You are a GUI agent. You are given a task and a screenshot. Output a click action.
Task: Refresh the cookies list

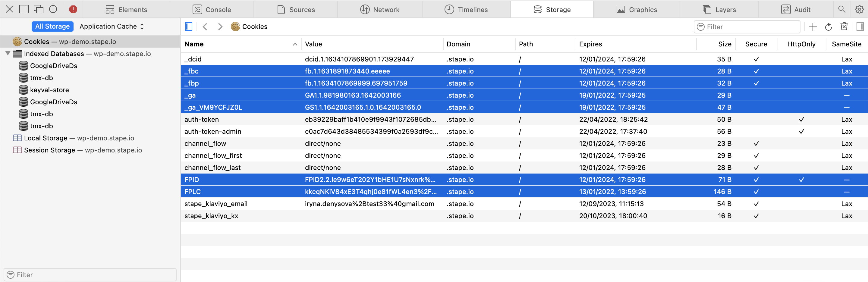pos(828,27)
